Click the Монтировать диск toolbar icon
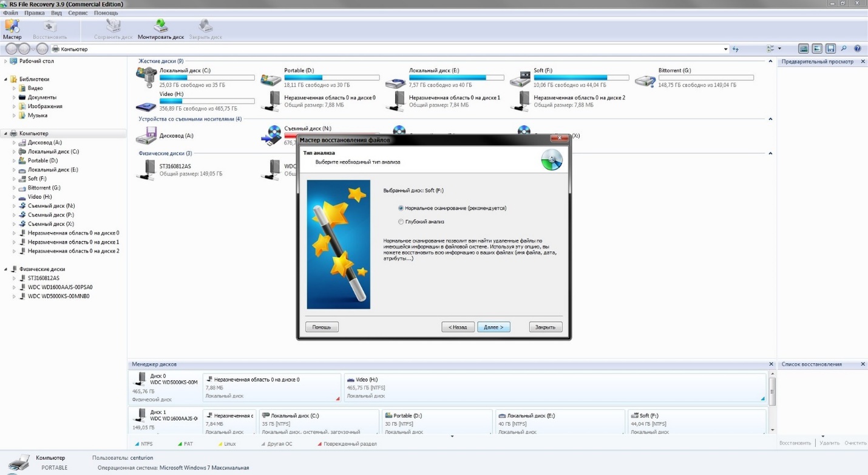This screenshot has width=868, height=475. 161,29
